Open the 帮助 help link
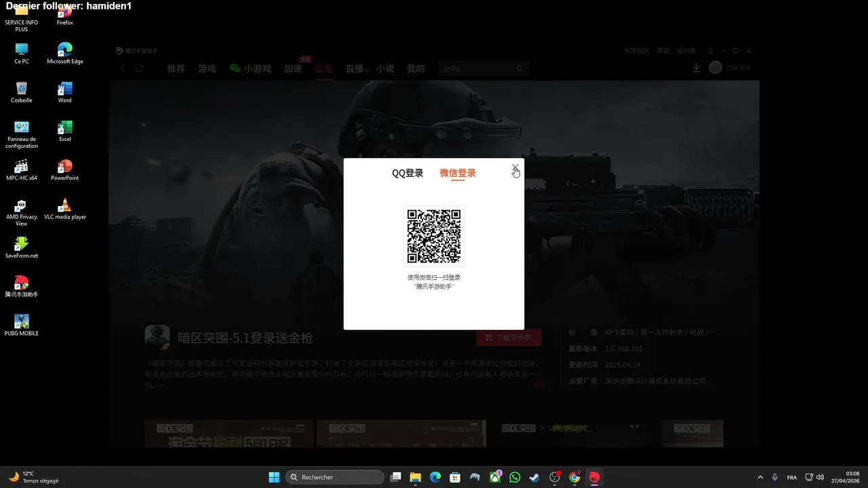868x488 pixels. coord(663,51)
